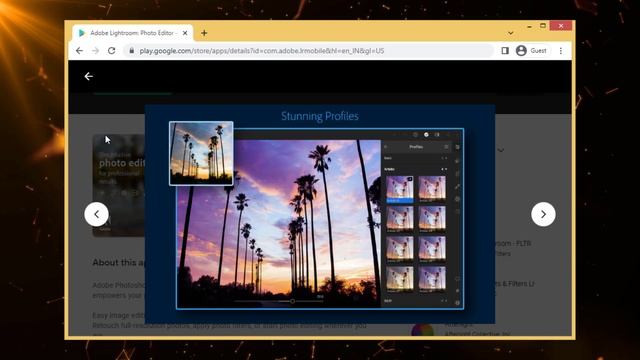Minimize the Chrome window
The height and width of the screenshot is (360, 640).
[529, 26]
